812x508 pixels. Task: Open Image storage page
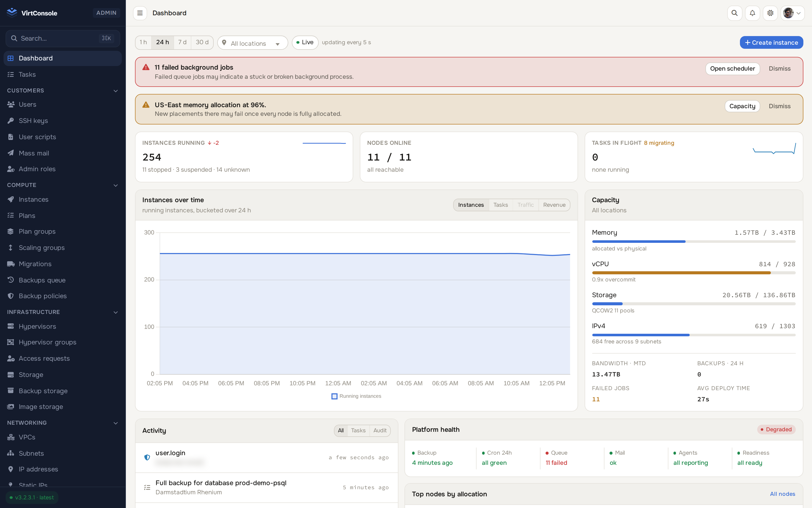click(x=62, y=407)
